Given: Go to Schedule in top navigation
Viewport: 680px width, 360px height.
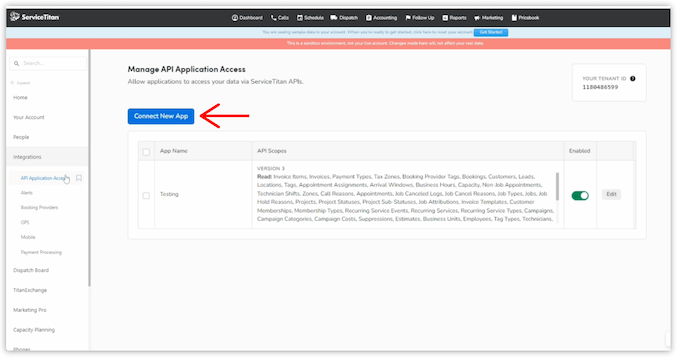Looking at the screenshot, I should coord(310,18).
